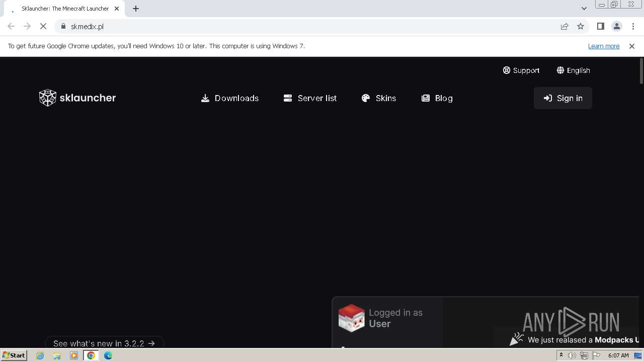This screenshot has height=362, width=644.
Task: Click the Downloads arrow icon
Action: tap(205, 98)
